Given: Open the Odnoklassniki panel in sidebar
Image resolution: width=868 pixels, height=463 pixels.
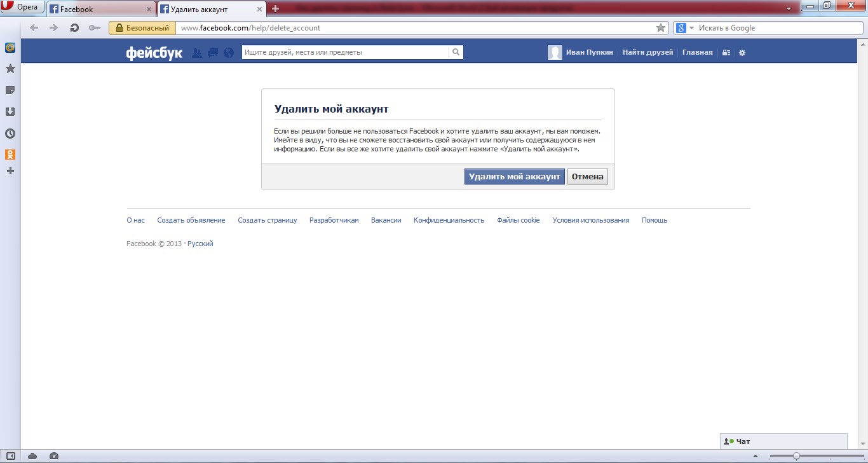Looking at the screenshot, I should (x=10, y=155).
